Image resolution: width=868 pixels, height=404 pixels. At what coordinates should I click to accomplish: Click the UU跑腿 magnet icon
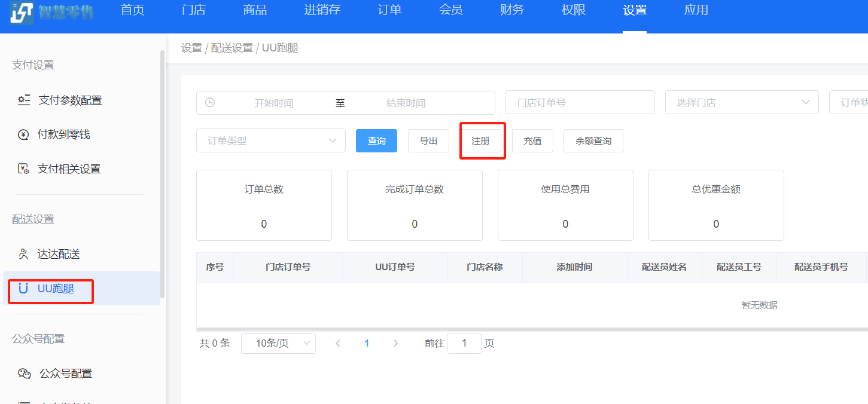pyautogui.click(x=23, y=289)
